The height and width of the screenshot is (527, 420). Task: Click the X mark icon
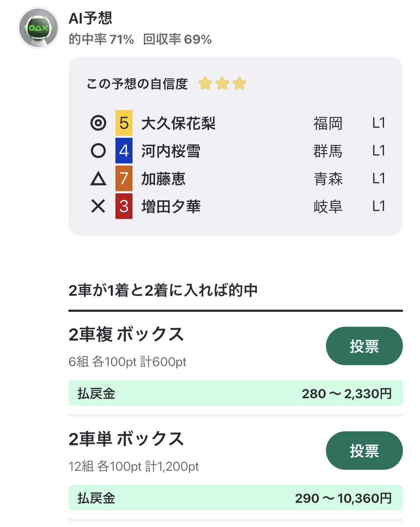pos(98,206)
